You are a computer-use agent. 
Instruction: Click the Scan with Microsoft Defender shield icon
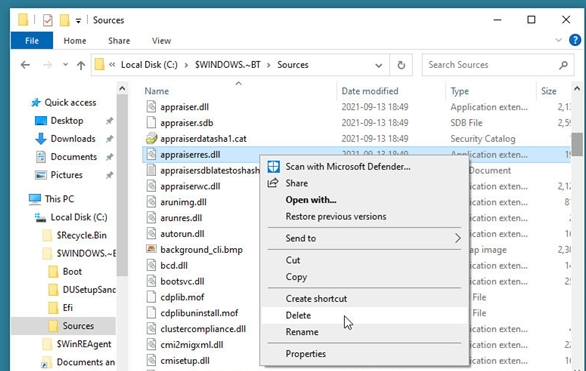pos(273,167)
